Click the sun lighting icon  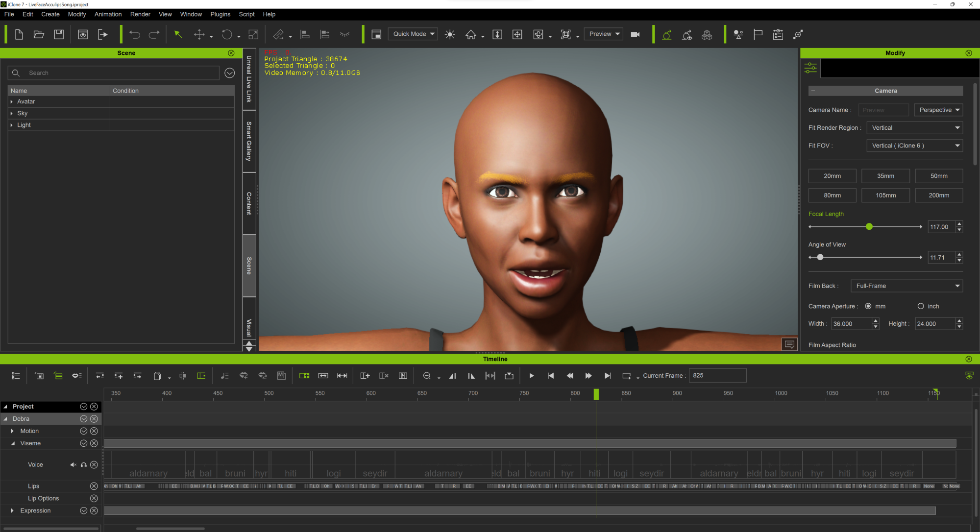450,34
